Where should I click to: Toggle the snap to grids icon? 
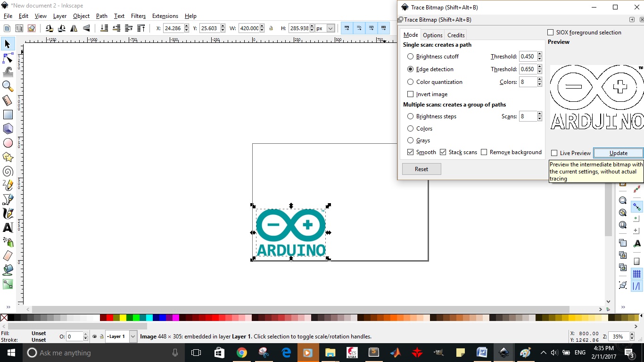coord(637,274)
